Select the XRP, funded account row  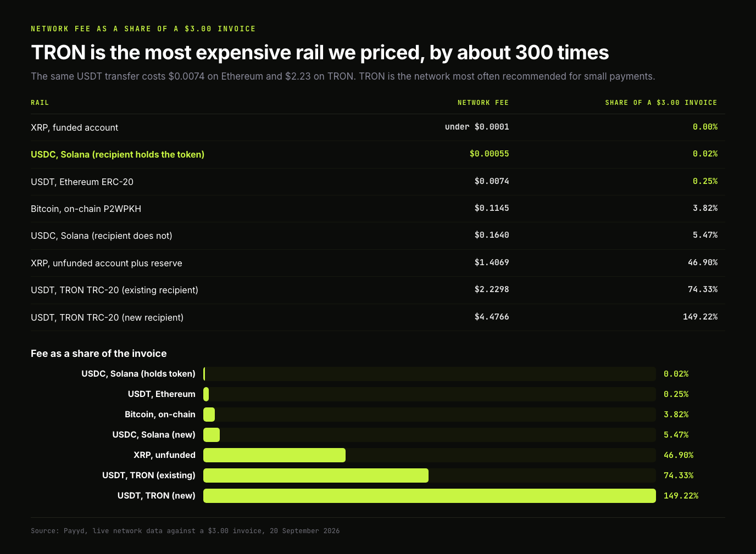pyautogui.click(x=378, y=127)
